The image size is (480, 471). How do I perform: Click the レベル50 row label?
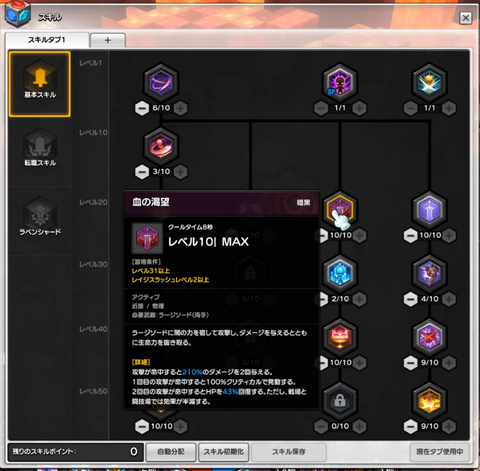pyautogui.click(x=93, y=391)
